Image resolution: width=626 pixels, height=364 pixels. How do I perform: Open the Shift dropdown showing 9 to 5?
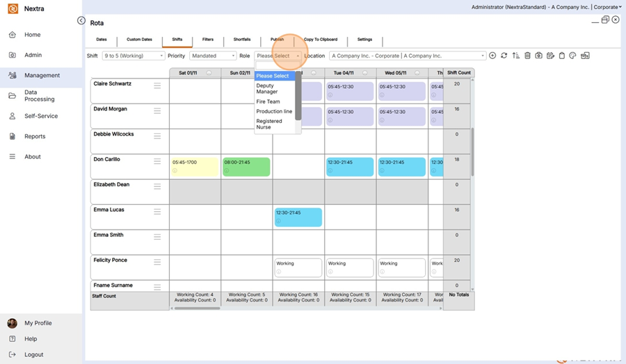coord(134,56)
